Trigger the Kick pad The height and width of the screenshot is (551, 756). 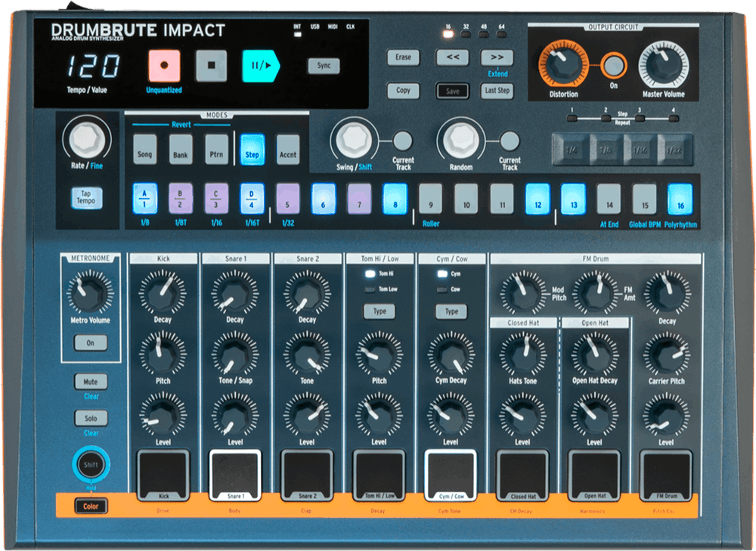163,476
